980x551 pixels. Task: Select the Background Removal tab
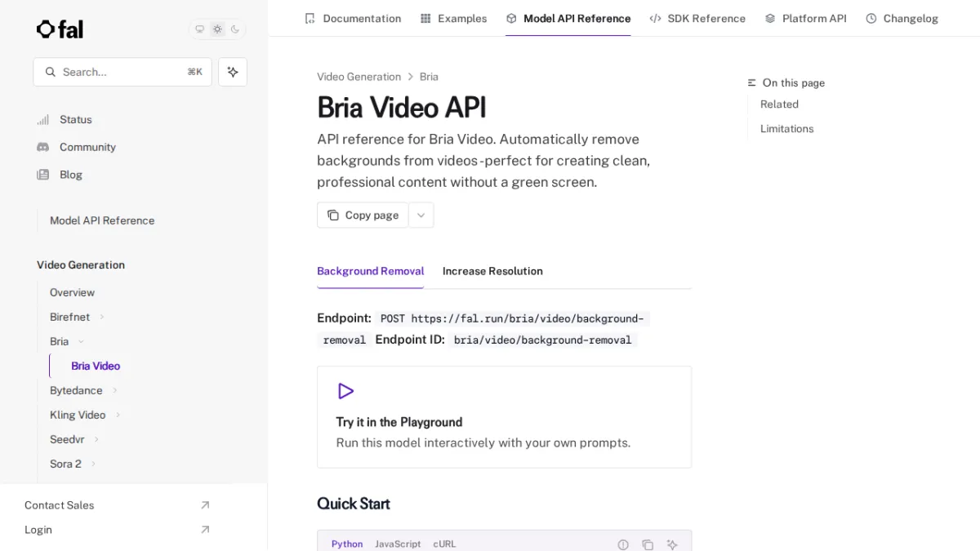(370, 271)
